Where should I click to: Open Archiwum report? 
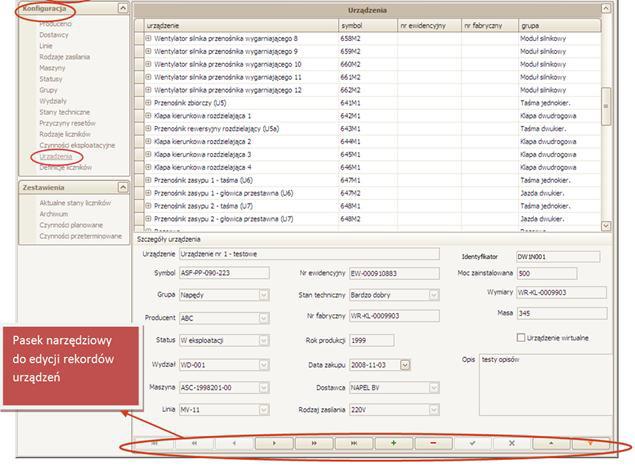tap(54, 214)
